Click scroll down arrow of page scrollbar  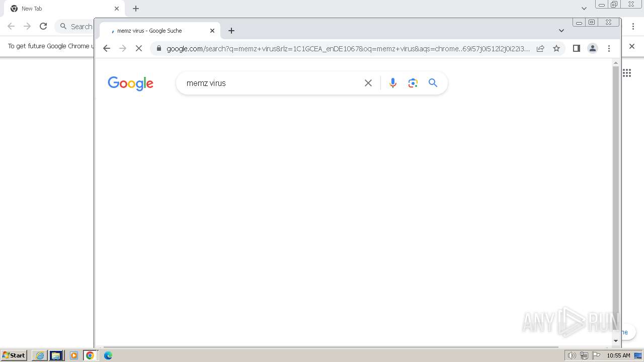click(616, 341)
